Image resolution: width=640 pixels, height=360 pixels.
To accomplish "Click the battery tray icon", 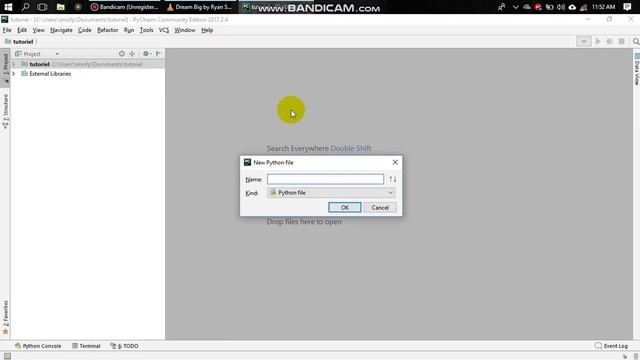I will coord(550,7).
